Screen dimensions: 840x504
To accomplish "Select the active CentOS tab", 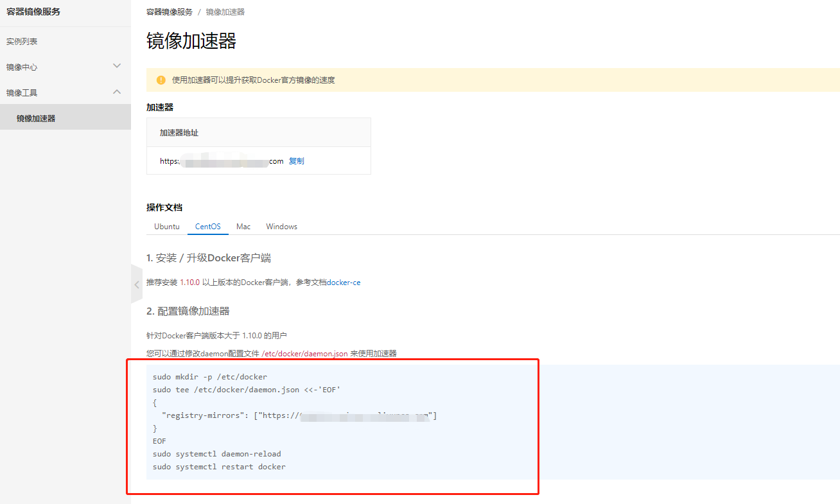I will coord(207,226).
